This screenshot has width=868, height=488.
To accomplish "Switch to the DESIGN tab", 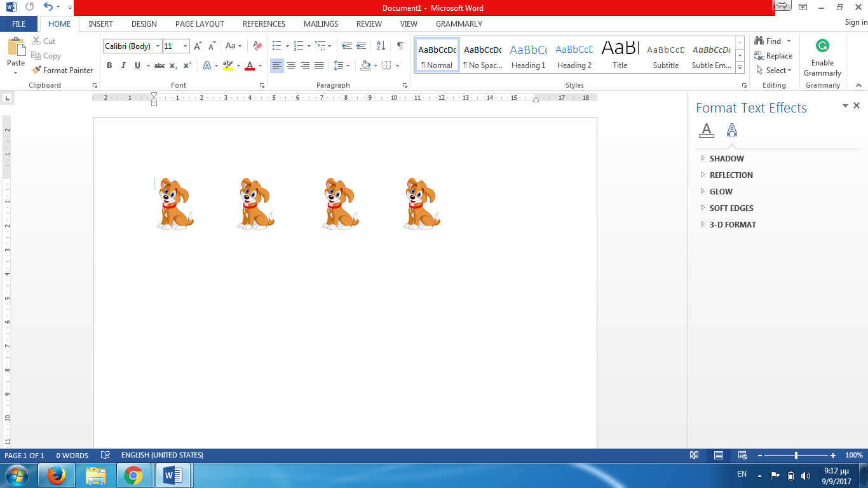I will coord(144,24).
